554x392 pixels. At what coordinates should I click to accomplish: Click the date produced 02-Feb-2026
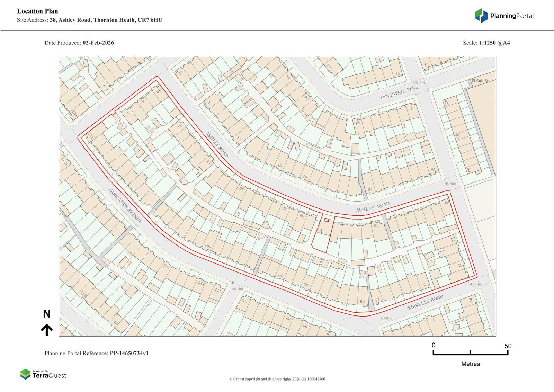(98, 43)
